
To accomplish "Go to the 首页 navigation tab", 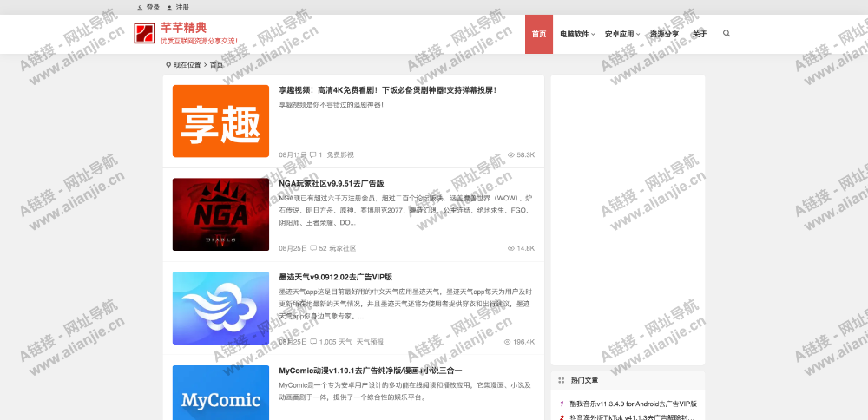I will [x=539, y=35].
